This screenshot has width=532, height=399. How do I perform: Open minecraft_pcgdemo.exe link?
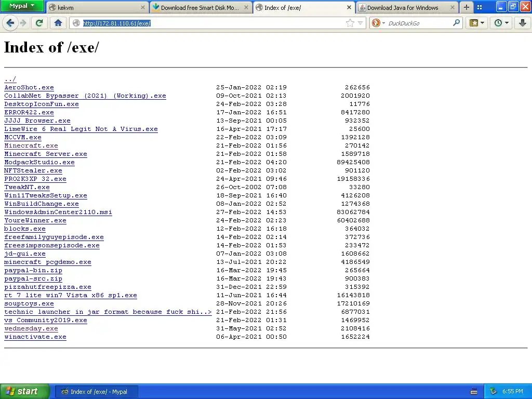point(47,262)
